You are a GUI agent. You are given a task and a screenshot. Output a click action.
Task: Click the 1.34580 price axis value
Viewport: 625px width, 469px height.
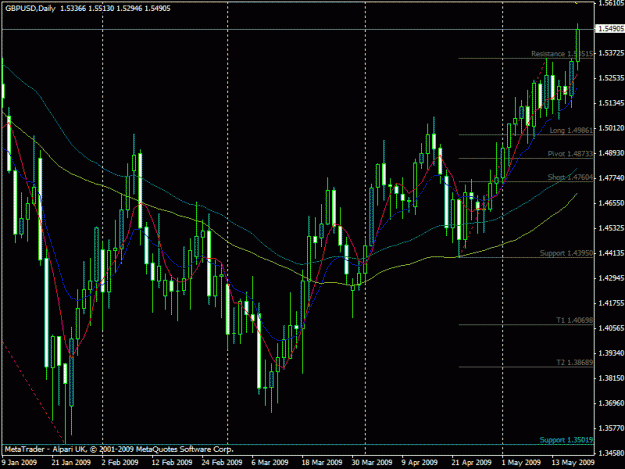point(611,453)
